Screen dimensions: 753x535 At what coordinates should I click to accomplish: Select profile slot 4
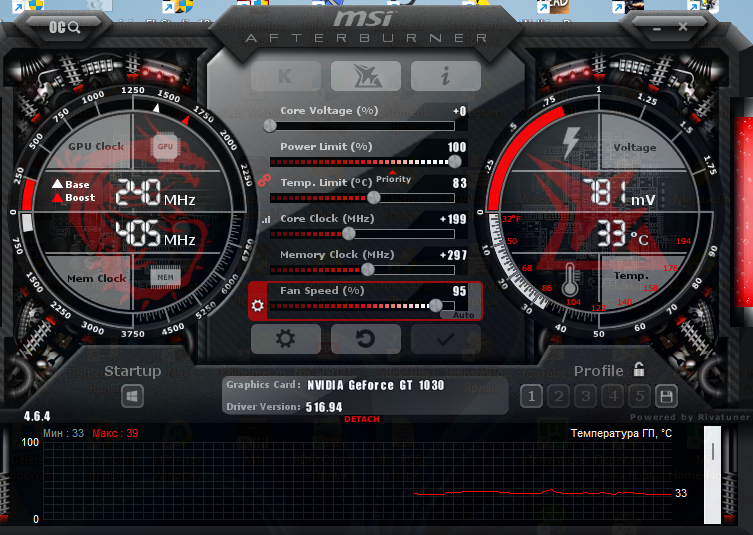pyautogui.click(x=613, y=396)
